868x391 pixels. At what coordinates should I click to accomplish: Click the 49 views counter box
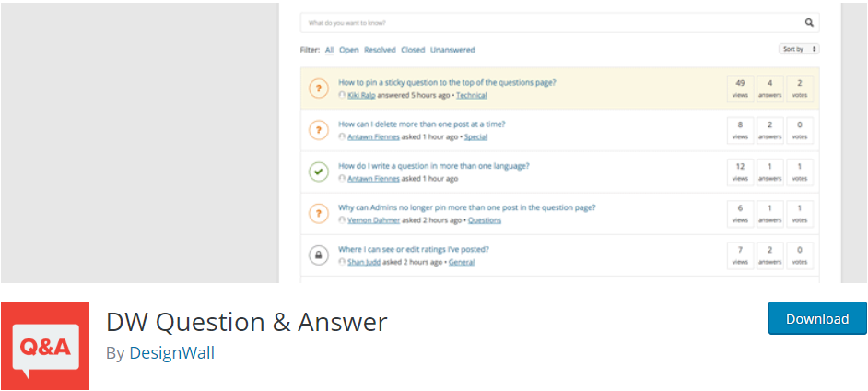[740, 89]
